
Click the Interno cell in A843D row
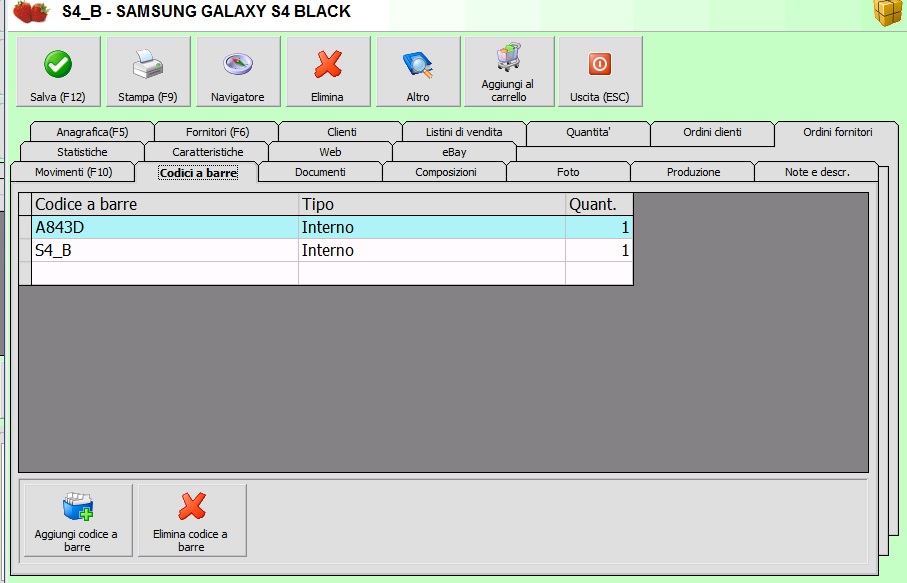tap(432, 227)
